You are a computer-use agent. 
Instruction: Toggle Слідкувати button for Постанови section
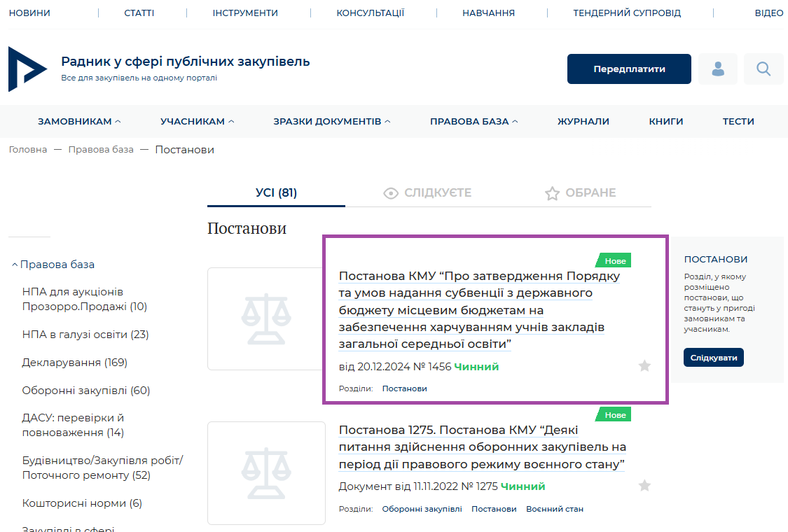(713, 358)
